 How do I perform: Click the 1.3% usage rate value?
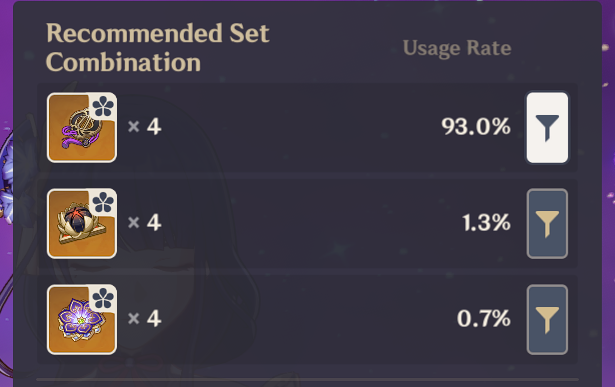point(486,223)
